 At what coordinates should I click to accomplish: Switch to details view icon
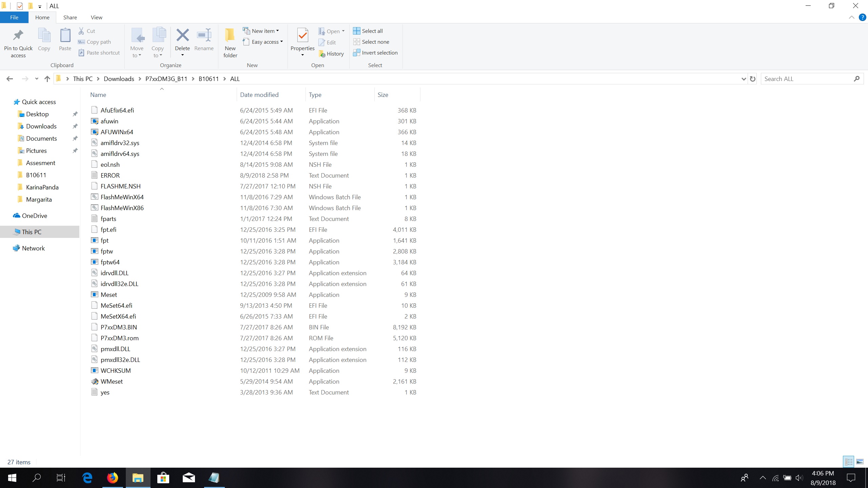coord(849,462)
